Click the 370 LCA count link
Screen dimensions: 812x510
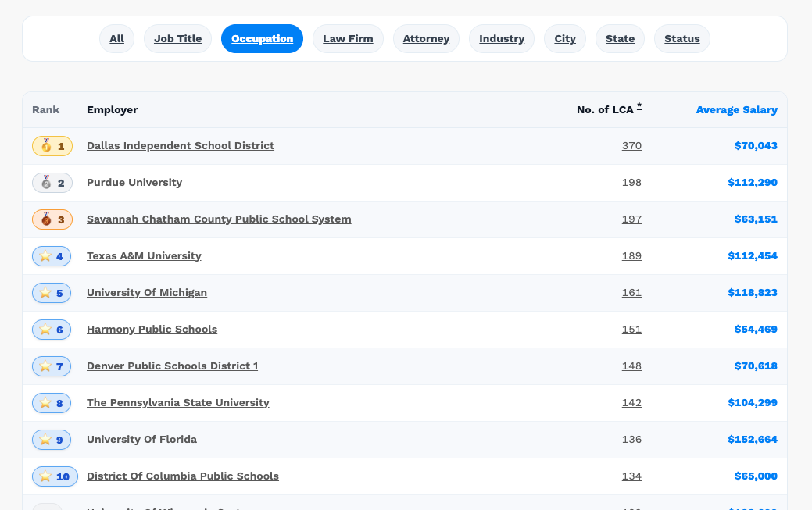coord(631,146)
